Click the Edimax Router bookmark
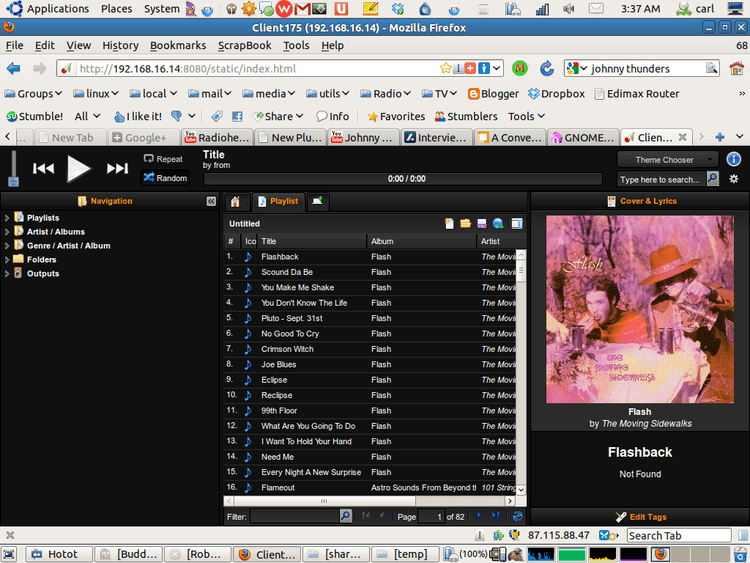The height and width of the screenshot is (563, 750). (637, 94)
